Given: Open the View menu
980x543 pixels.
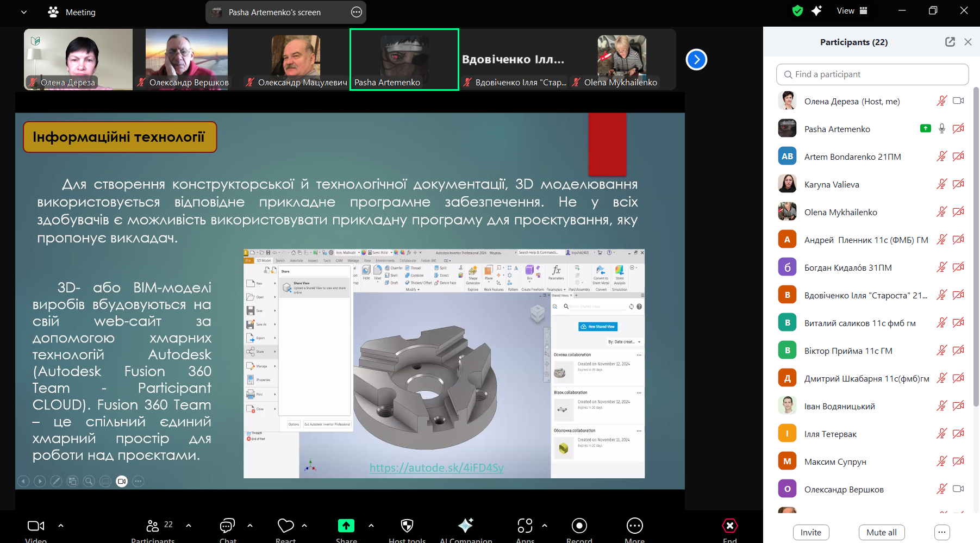Looking at the screenshot, I should click(x=852, y=11).
